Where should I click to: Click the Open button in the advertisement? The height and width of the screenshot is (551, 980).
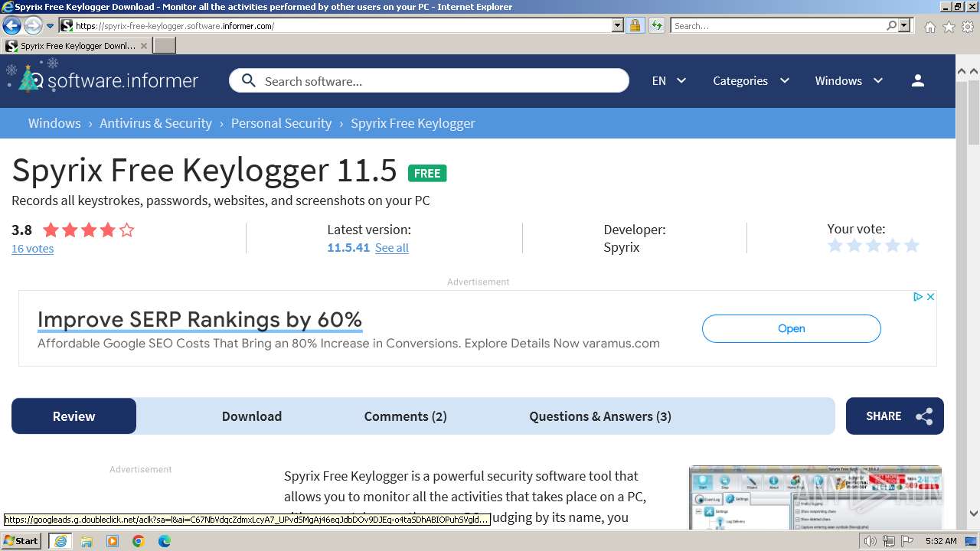pos(792,328)
